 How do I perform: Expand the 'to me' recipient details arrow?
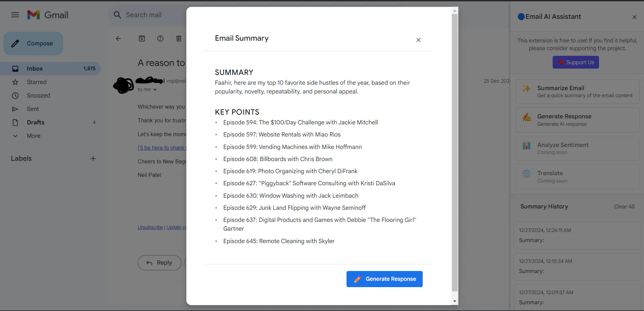155,90
